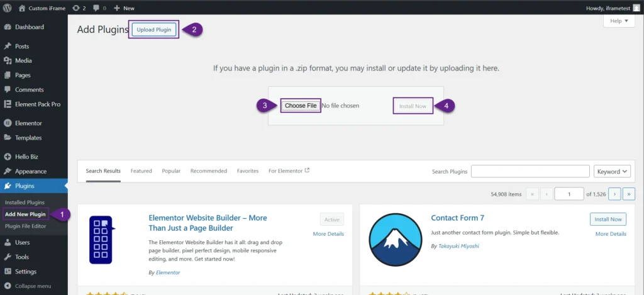Click the Elementor author link
Screen dimensions: 644x295
[x=168, y=272]
